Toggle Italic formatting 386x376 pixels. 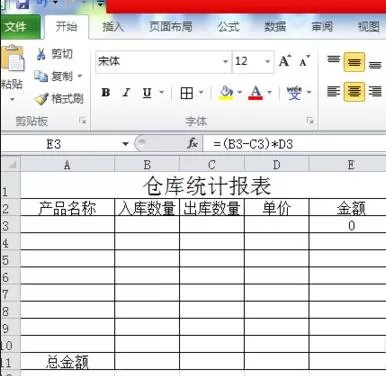click(x=126, y=92)
